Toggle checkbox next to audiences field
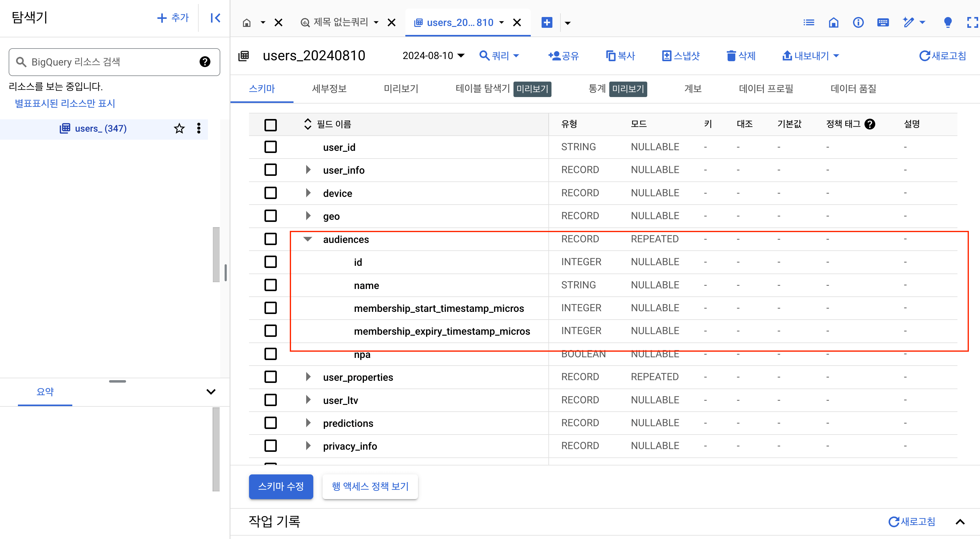 pyautogui.click(x=271, y=239)
